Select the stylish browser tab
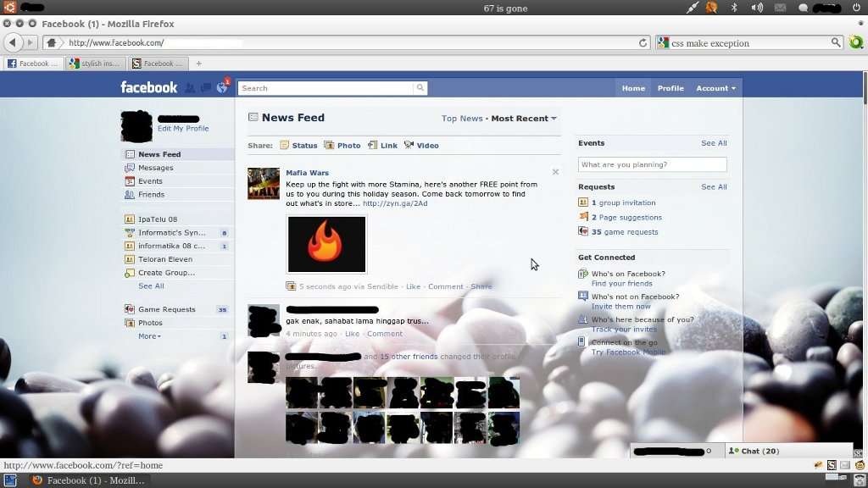Screen dimensions: 868x488 (x=95, y=62)
